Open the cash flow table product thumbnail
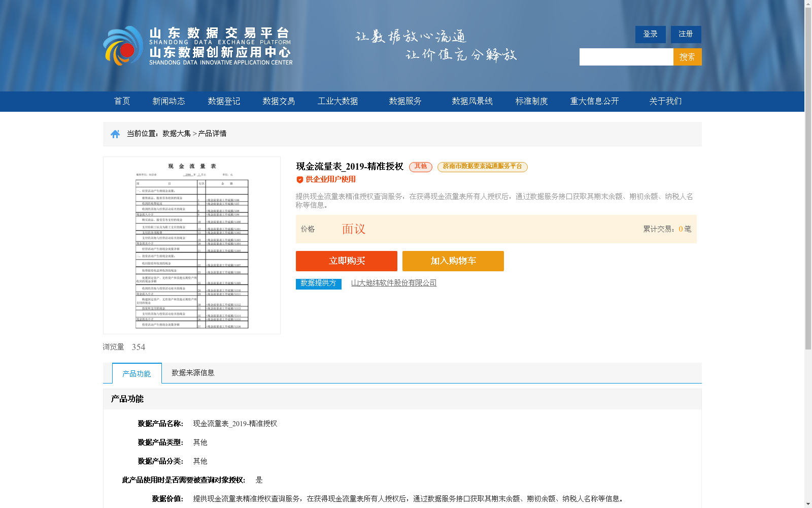 [192, 245]
